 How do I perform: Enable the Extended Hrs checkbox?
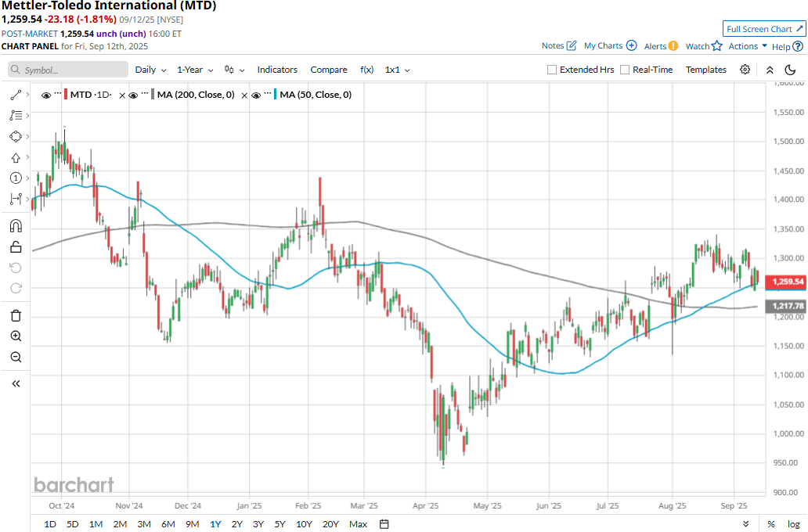point(552,70)
